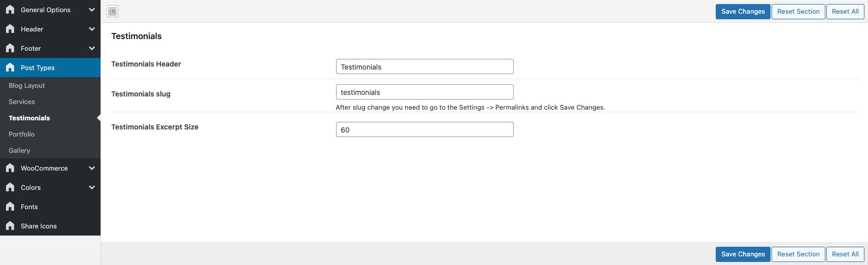Click the Share Icons home icon
Screen dimensions: 868x265
click(10, 226)
